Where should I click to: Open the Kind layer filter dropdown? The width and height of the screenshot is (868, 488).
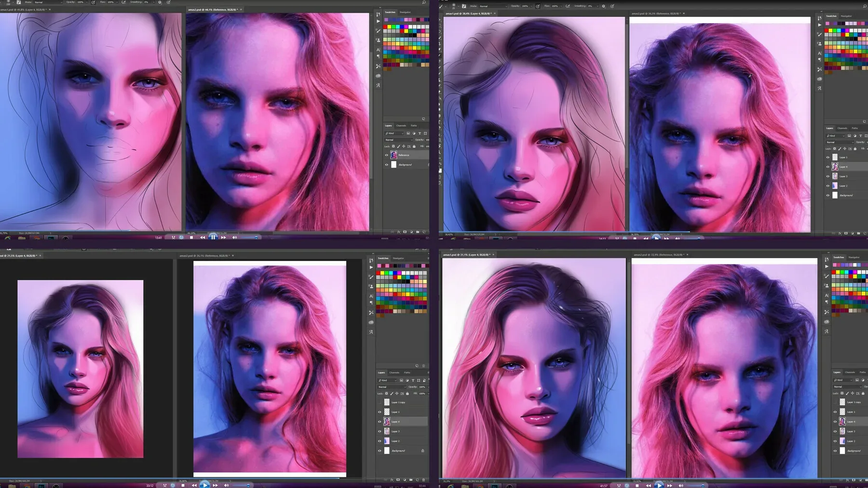point(387,381)
